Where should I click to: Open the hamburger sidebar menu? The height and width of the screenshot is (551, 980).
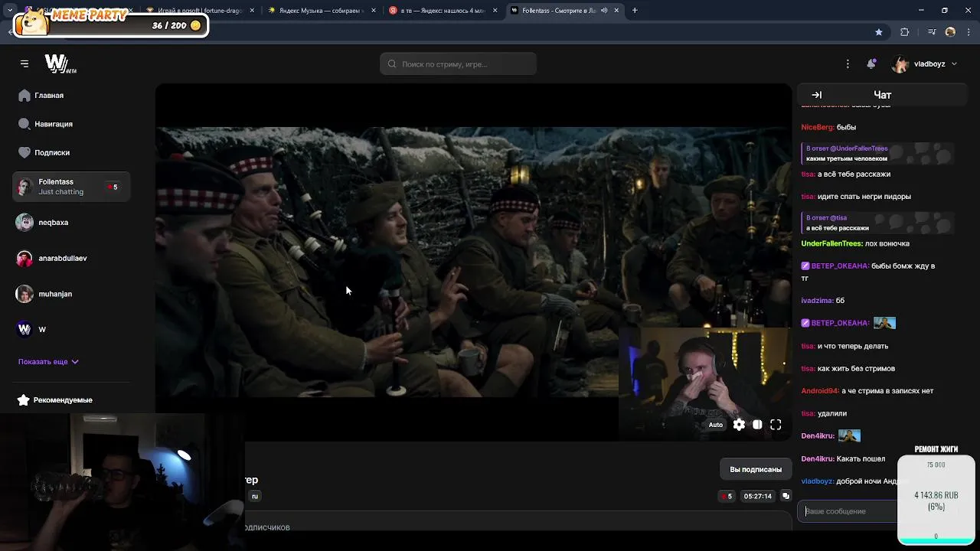tap(24, 64)
